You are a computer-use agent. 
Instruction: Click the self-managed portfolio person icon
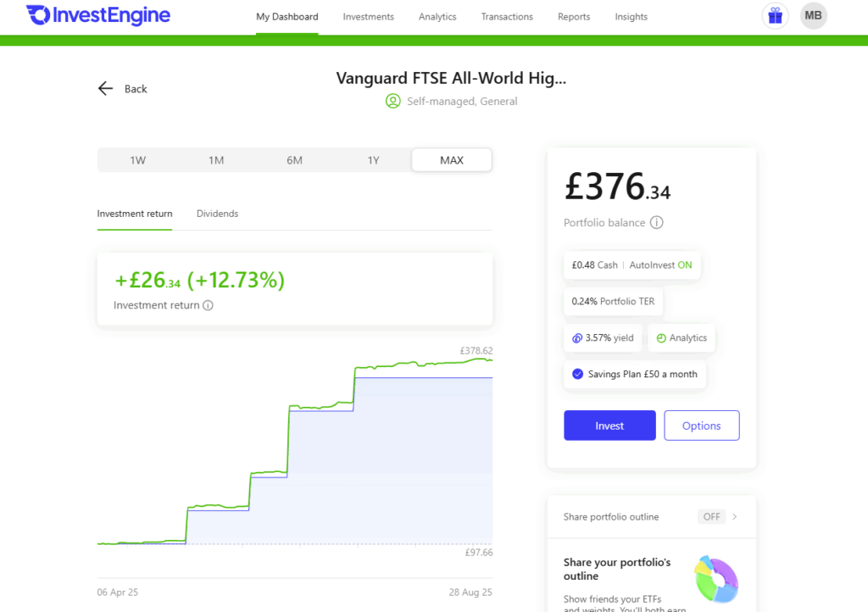point(393,101)
